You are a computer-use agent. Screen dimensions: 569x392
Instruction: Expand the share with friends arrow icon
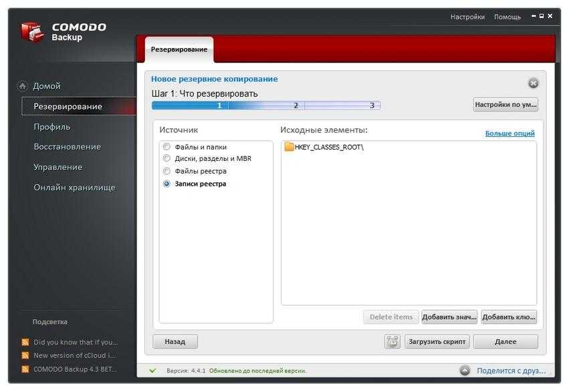(x=465, y=370)
